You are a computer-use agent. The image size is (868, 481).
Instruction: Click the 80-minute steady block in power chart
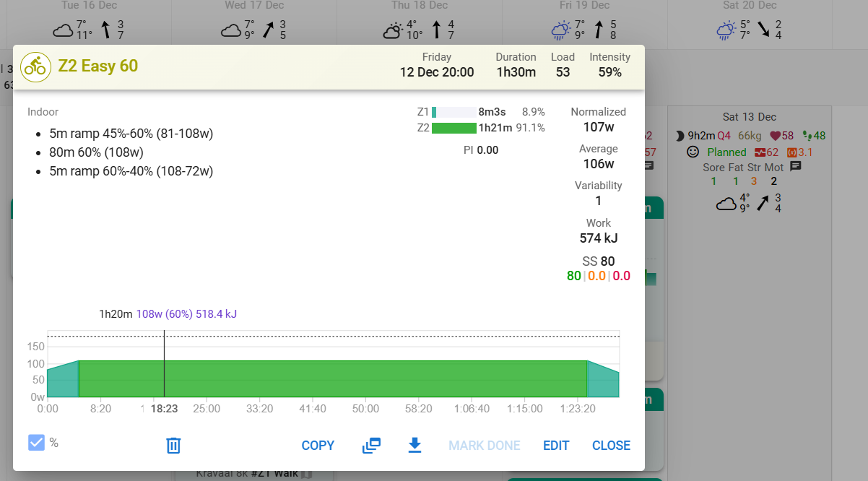point(332,379)
